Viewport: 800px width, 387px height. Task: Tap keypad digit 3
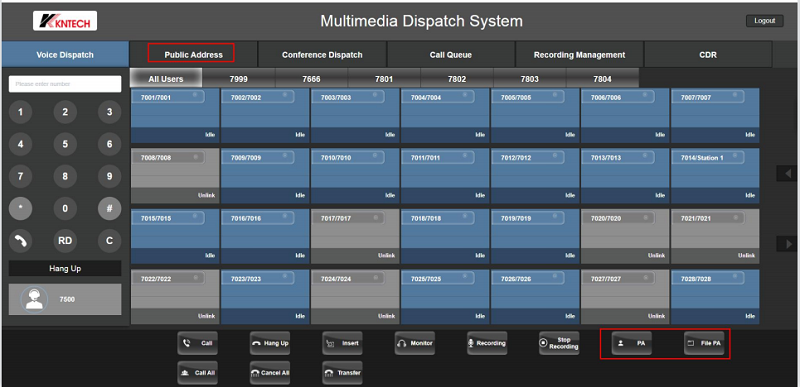(109, 112)
